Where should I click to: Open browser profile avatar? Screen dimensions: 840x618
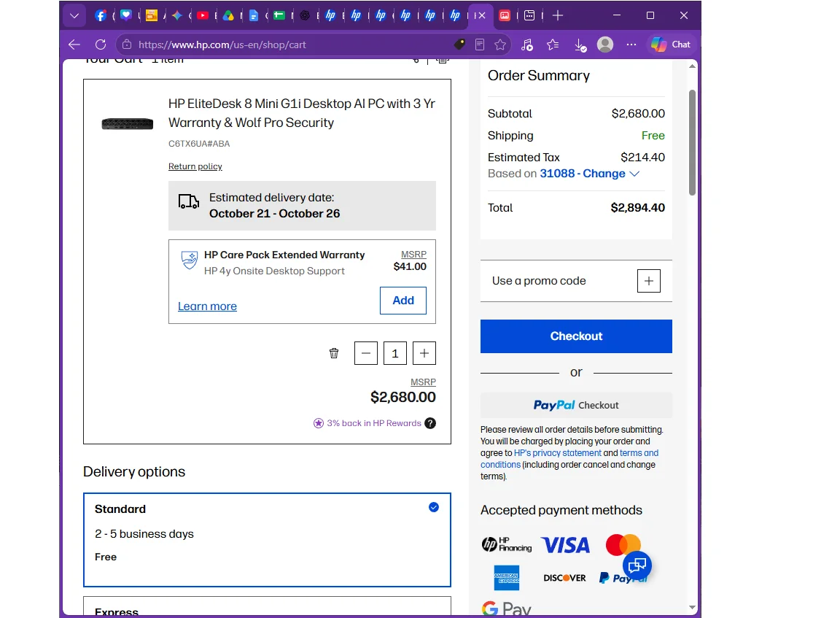pos(605,45)
